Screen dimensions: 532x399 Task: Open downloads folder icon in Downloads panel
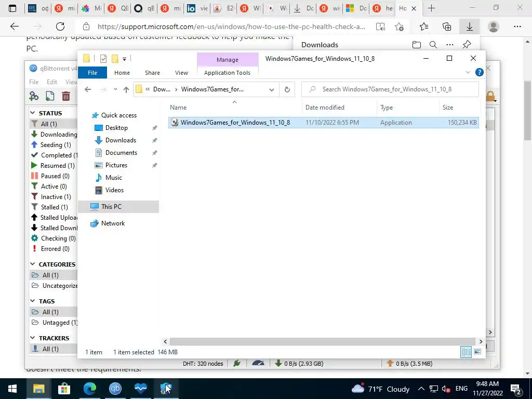click(x=417, y=45)
